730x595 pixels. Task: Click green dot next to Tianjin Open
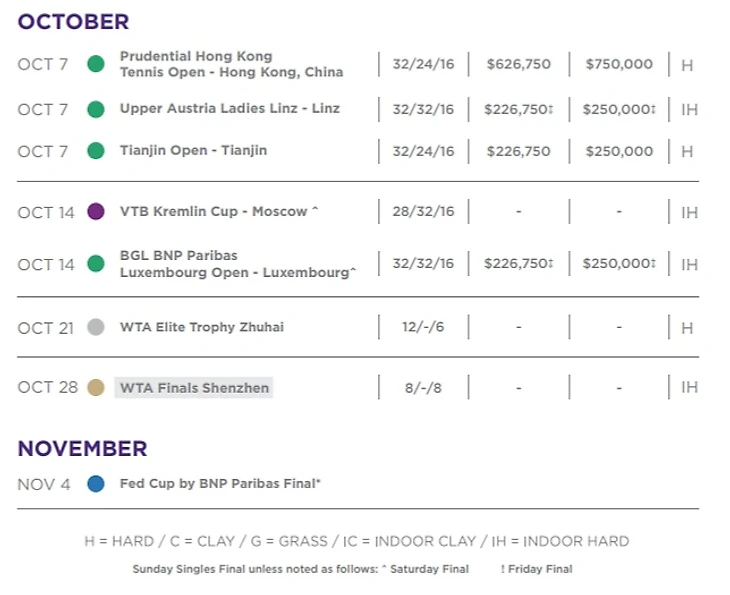point(96,151)
